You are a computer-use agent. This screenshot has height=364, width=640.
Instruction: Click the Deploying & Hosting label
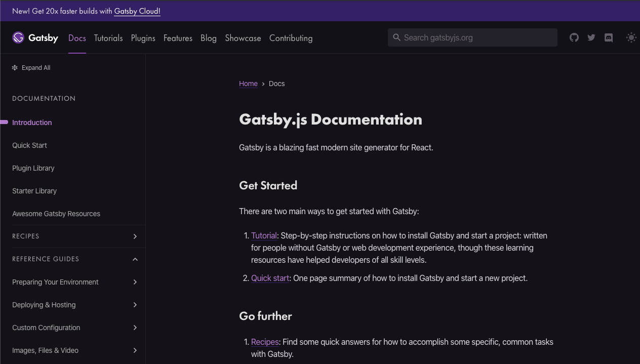click(x=44, y=305)
